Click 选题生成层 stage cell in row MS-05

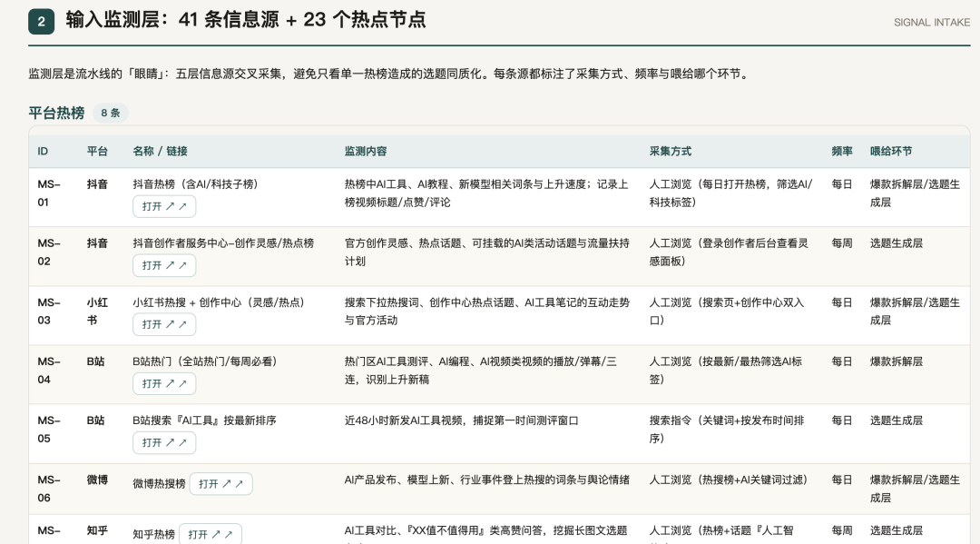897,420
